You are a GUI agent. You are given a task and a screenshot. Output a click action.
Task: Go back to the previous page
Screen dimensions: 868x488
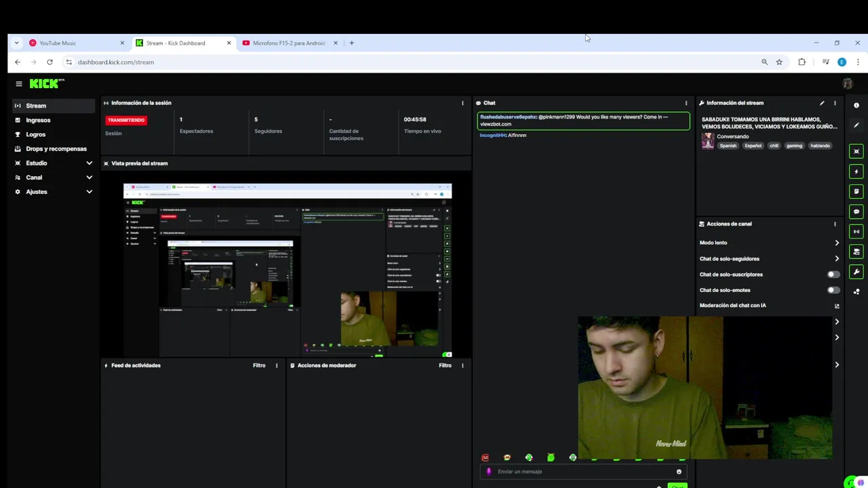tap(18, 62)
